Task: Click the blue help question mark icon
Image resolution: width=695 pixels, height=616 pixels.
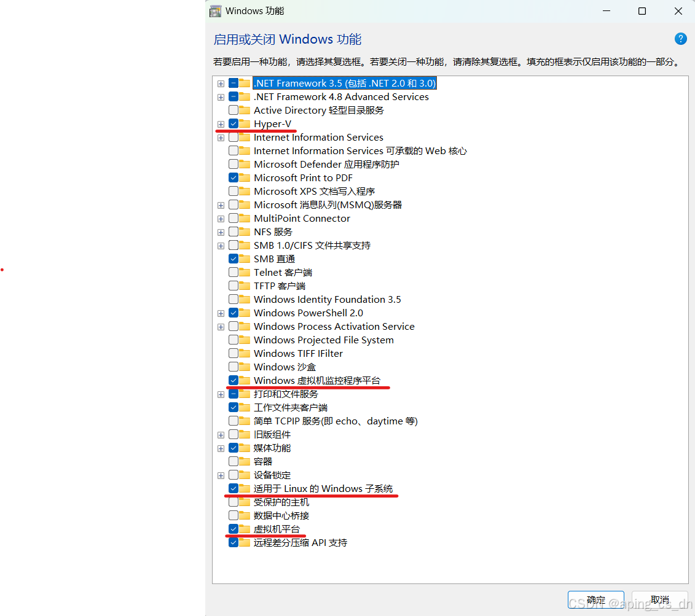Action: tap(680, 39)
